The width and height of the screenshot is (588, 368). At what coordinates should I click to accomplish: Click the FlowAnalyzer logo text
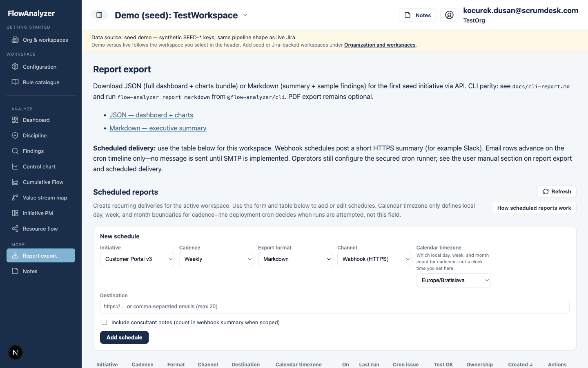[31, 13]
